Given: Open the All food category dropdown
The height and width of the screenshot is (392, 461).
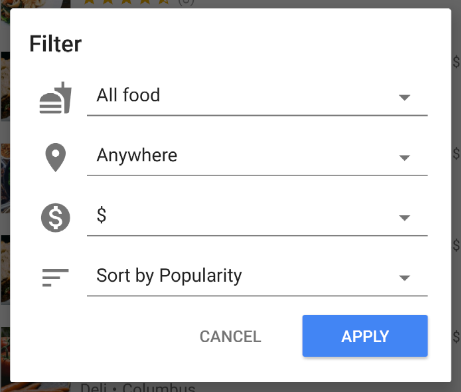Looking at the screenshot, I should [x=257, y=96].
